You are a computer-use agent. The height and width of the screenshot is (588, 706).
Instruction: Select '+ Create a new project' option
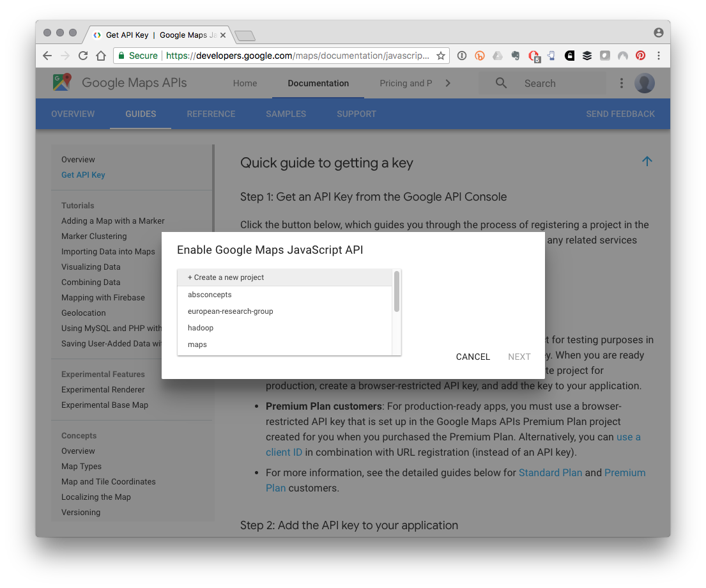point(285,277)
